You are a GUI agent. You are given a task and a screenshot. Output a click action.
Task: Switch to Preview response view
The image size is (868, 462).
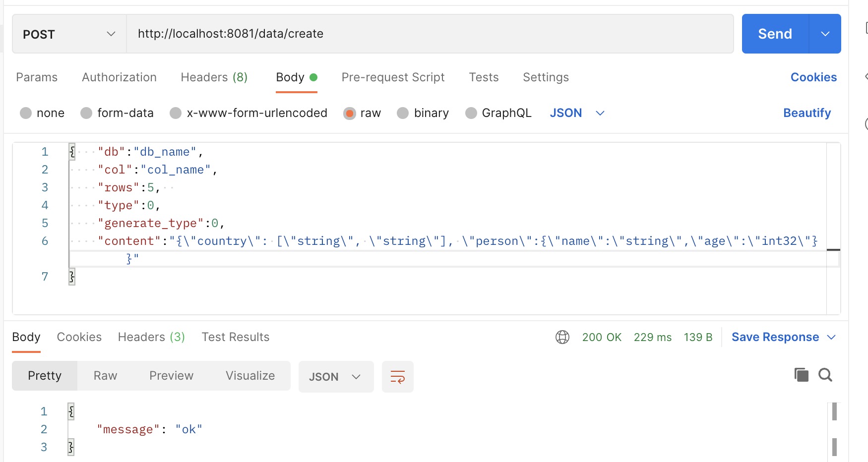click(x=172, y=376)
